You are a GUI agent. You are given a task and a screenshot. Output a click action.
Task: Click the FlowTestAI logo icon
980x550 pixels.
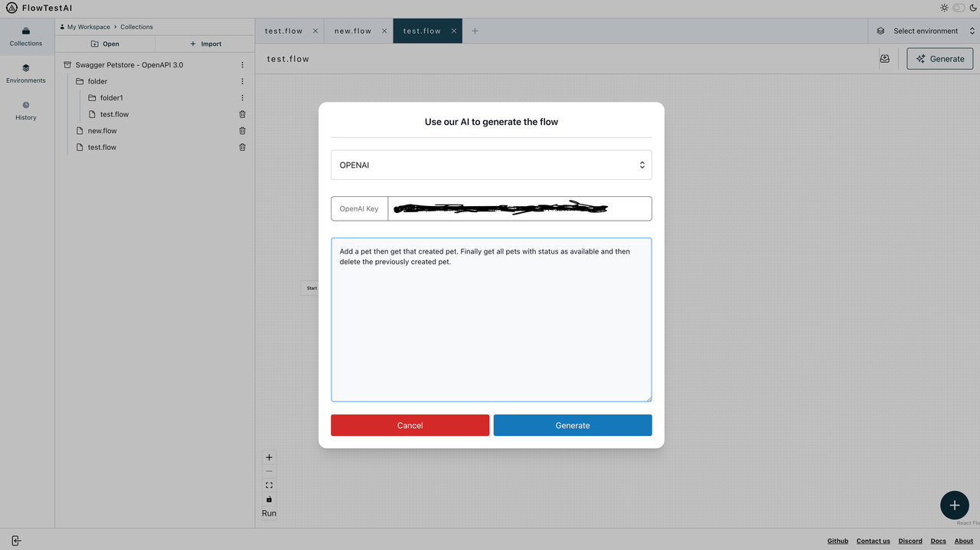point(11,8)
